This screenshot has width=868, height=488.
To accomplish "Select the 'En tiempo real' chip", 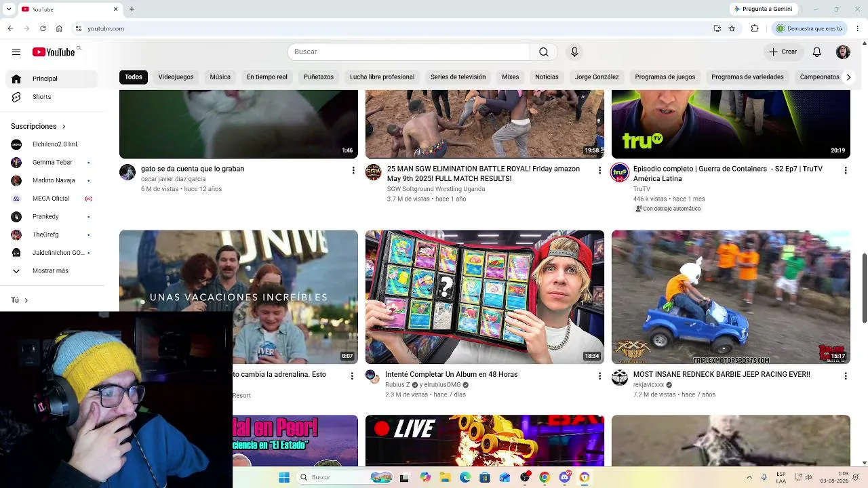I will [267, 77].
